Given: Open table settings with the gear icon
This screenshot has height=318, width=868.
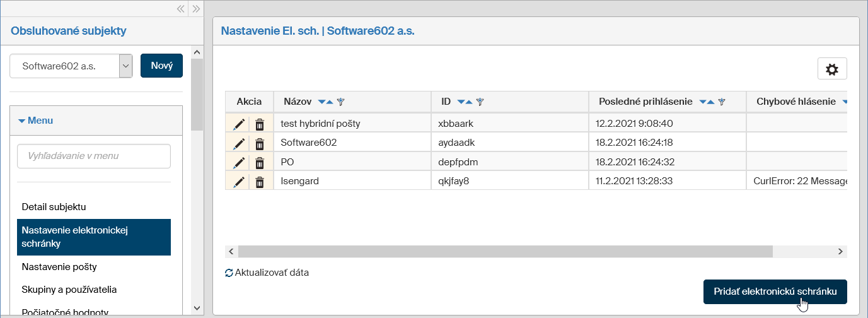Looking at the screenshot, I should pos(831,69).
